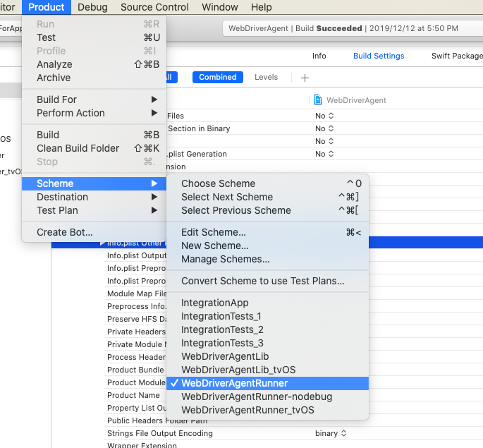Expand the Perform Action submenu
This screenshot has width=483, height=448.
(x=94, y=113)
